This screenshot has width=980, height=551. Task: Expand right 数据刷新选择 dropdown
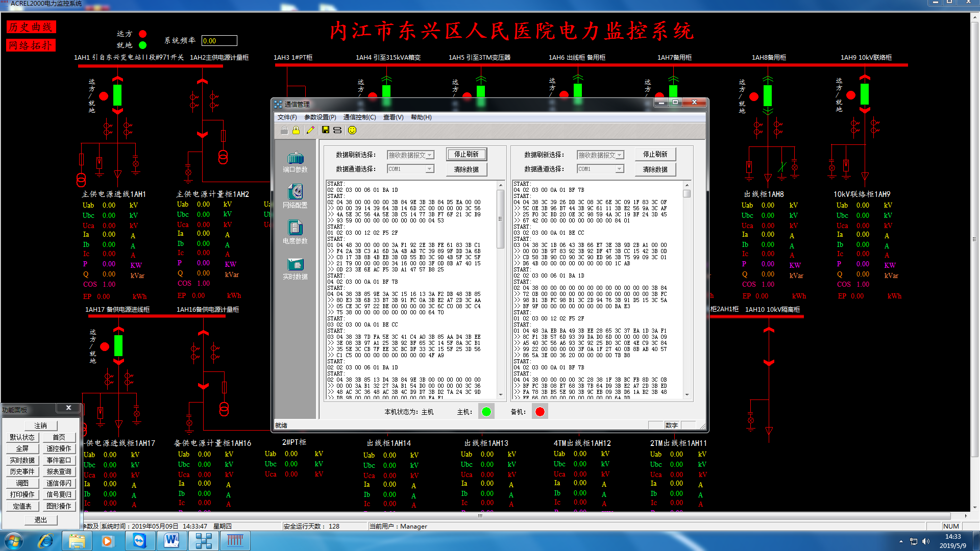pos(620,155)
